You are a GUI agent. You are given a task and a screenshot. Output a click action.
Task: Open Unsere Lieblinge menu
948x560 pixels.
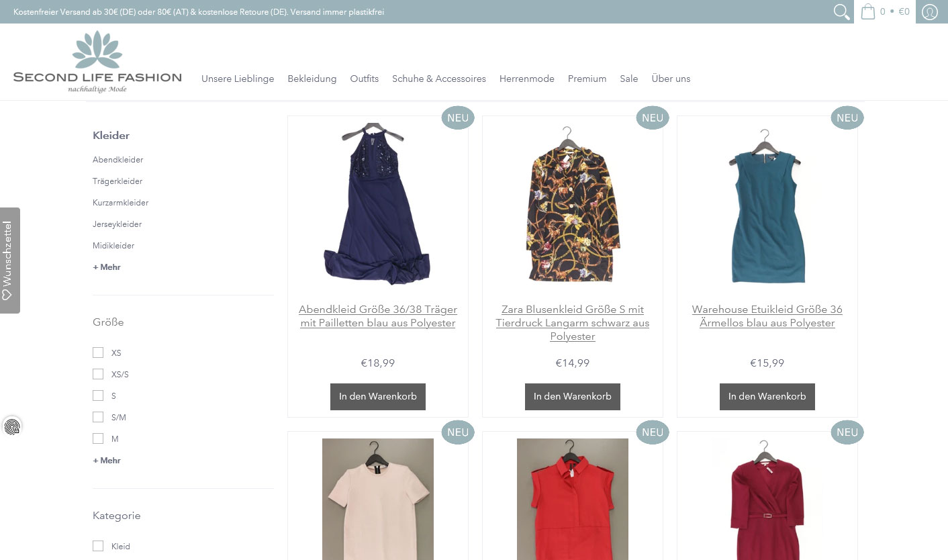238,79
